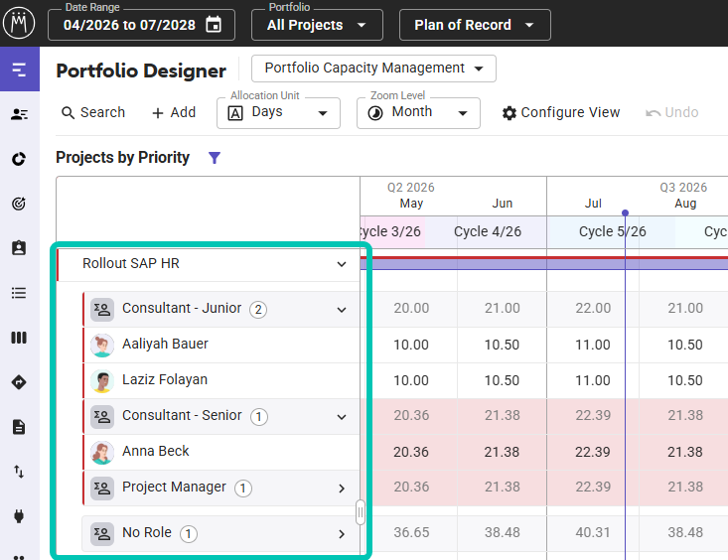This screenshot has width=728, height=560.
Task: Click the Q2 2026 quarter header
Action: pos(411,187)
